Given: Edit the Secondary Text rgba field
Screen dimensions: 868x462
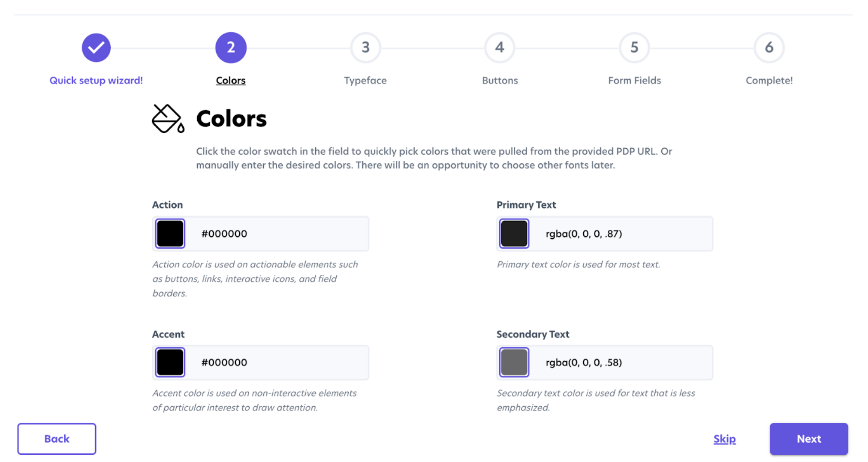Looking at the screenshot, I should pos(622,362).
